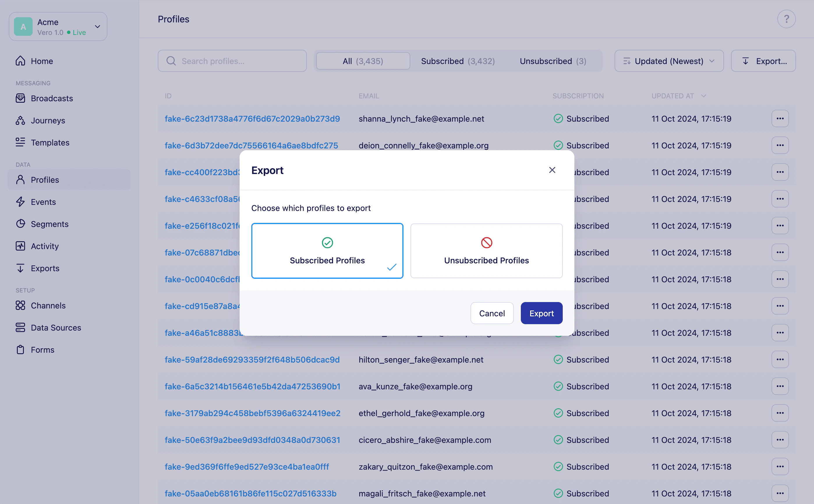Viewport: 814px width, 504px height.
Task: Click the Acme workspace avatar
Action: pos(23,27)
